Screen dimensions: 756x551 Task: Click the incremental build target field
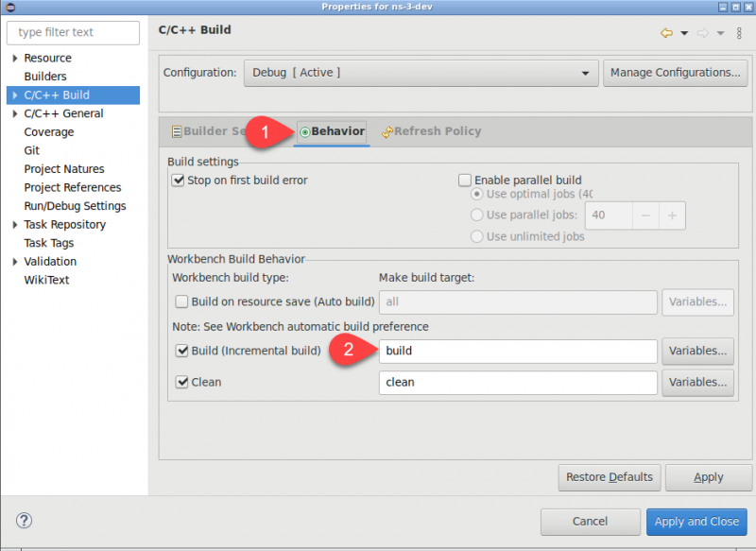[x=518, y=351]
